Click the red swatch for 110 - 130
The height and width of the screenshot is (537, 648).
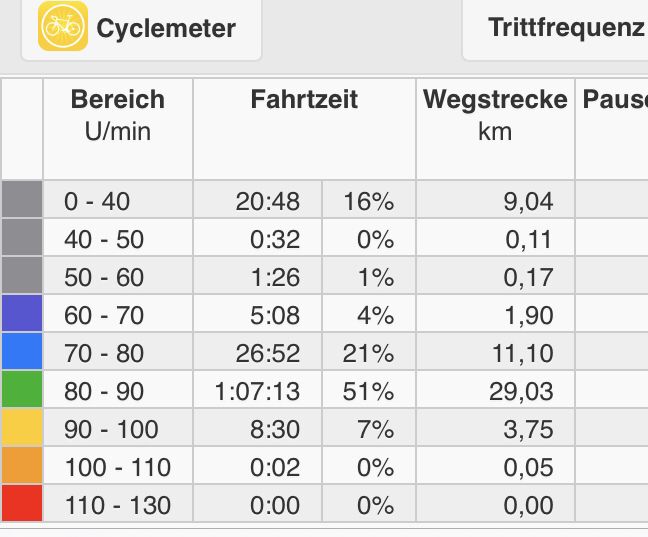(22, 504)
